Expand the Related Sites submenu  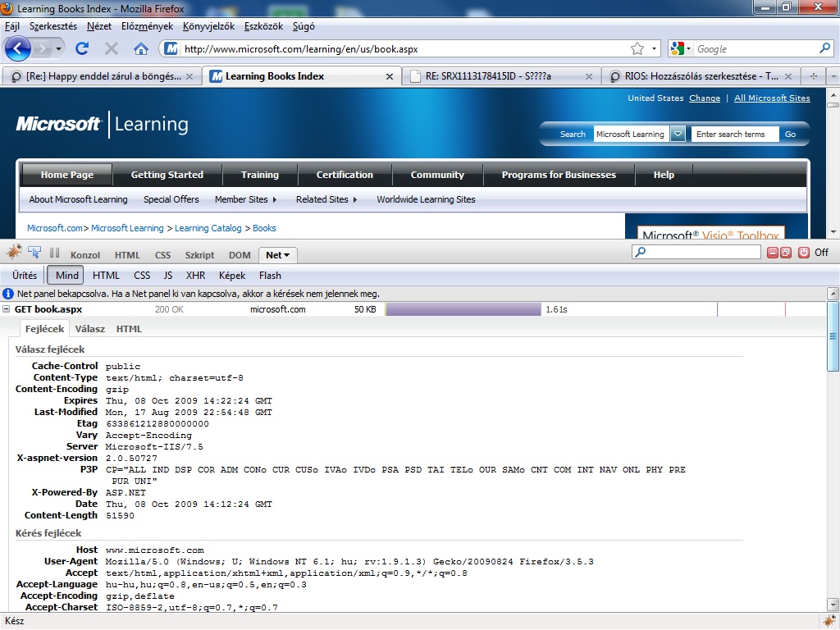coord(354,199)
